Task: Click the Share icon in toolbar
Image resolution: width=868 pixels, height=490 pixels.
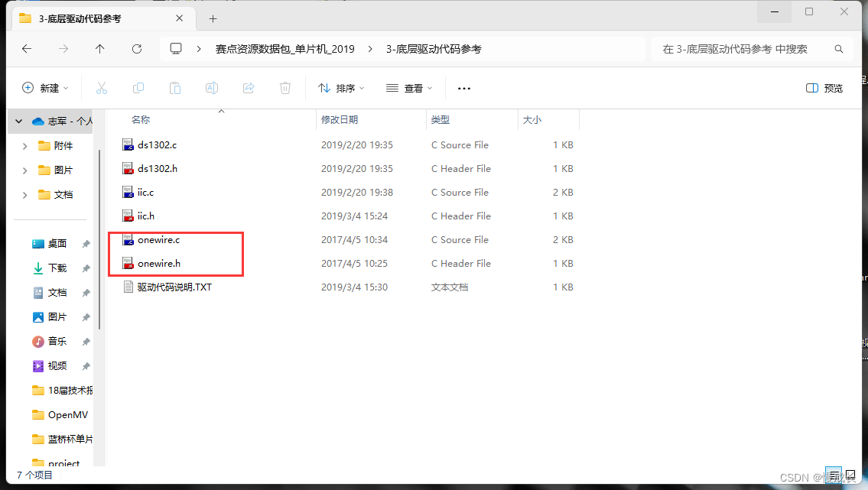Action: 249,88
